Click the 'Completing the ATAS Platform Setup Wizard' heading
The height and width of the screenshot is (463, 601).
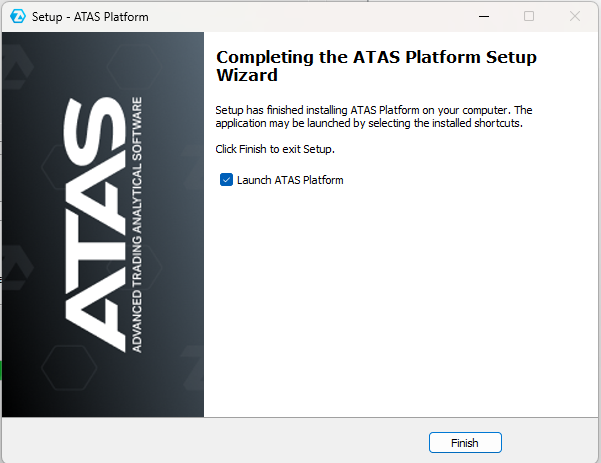376,66
